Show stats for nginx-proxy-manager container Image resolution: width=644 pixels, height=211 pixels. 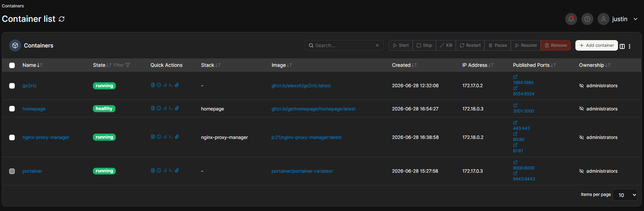165,137
